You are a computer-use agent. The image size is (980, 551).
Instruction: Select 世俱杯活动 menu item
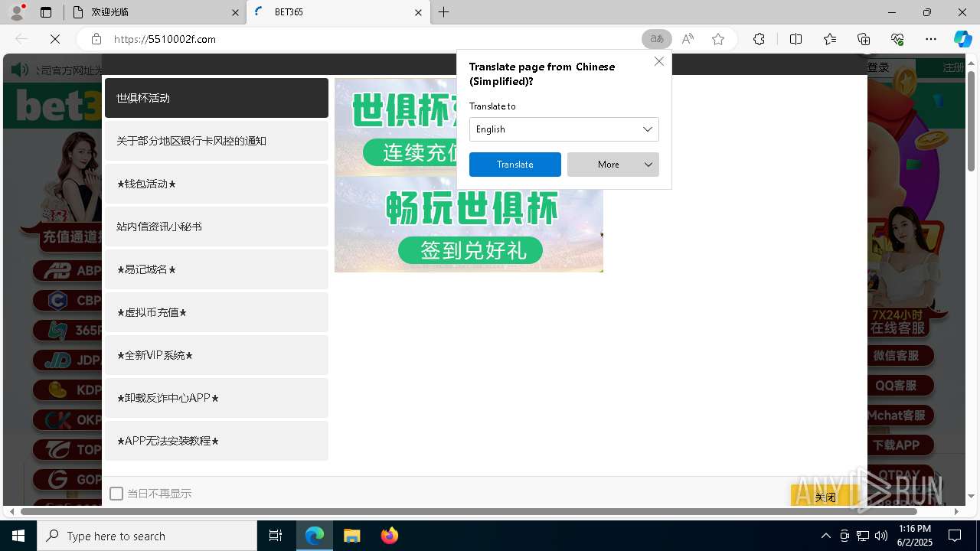click(217, 98)
